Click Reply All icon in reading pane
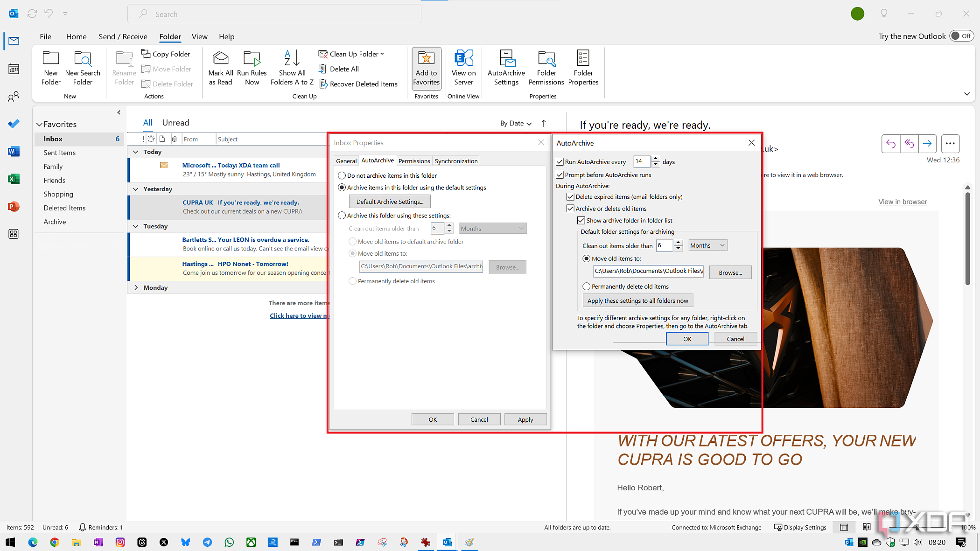The image size is (980, 551). pos(909,144)
